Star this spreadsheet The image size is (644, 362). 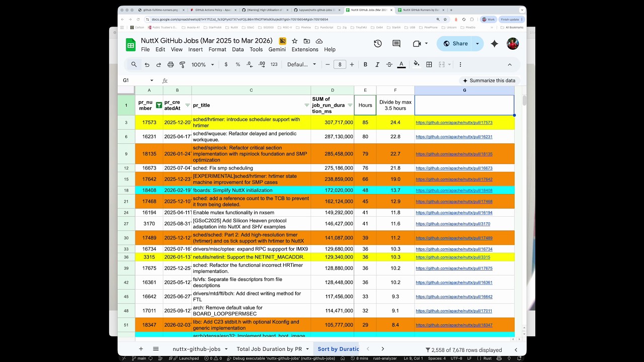tap(295, 41)
